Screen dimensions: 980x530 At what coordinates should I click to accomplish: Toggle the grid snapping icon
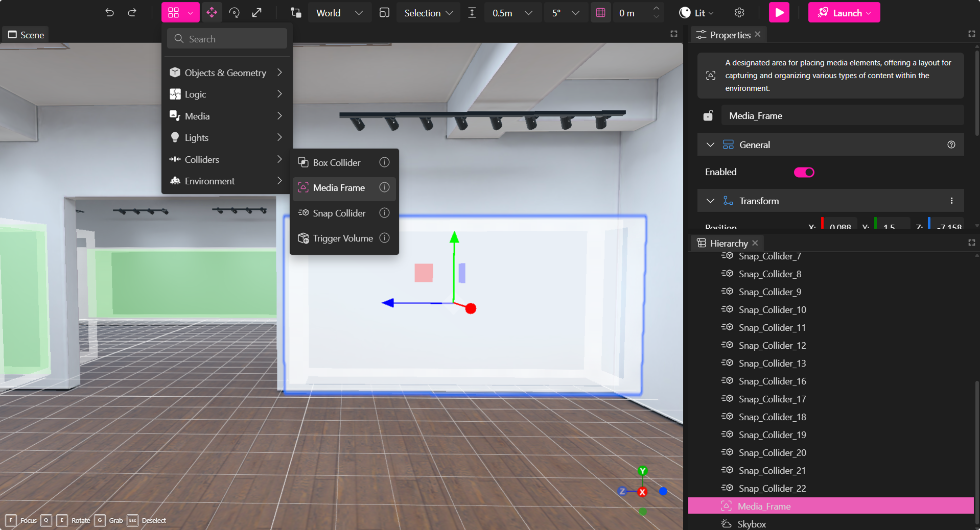[600, 13]
